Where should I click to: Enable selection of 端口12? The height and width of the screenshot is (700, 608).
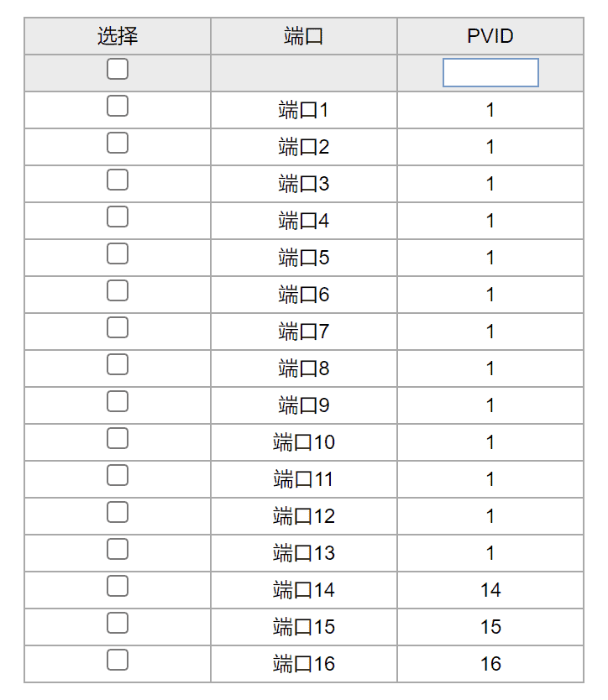tap(118, 513)
